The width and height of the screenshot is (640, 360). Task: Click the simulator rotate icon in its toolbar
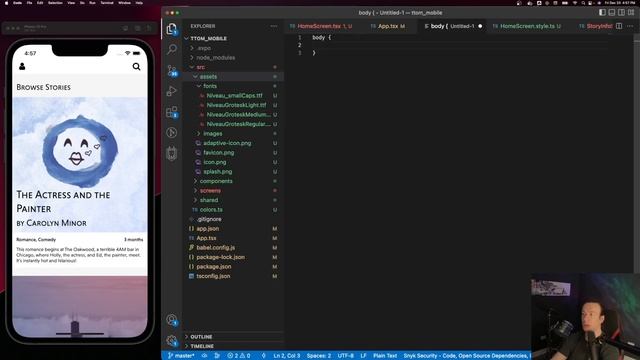coord(149,28)
